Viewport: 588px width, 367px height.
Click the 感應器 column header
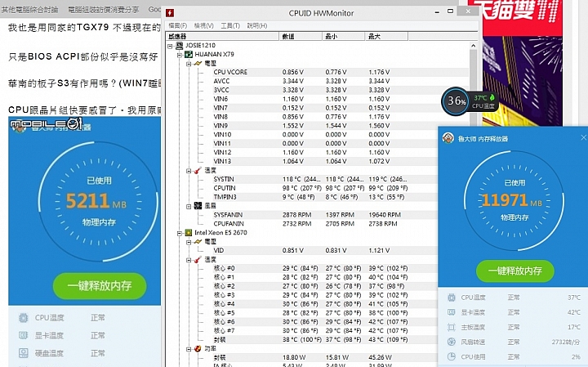223,37
